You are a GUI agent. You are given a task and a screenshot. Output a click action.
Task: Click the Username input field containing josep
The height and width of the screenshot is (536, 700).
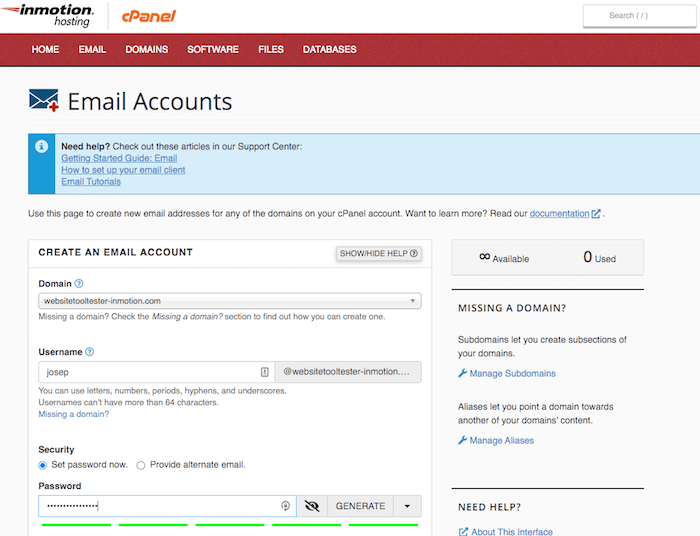(x=156, y=372)
